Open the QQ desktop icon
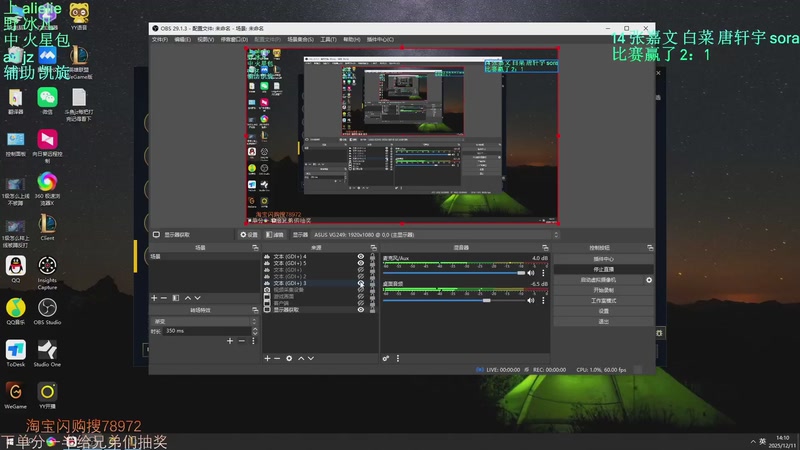The height and width of the screenshot is (450, 800). click(x=16, y=269)
